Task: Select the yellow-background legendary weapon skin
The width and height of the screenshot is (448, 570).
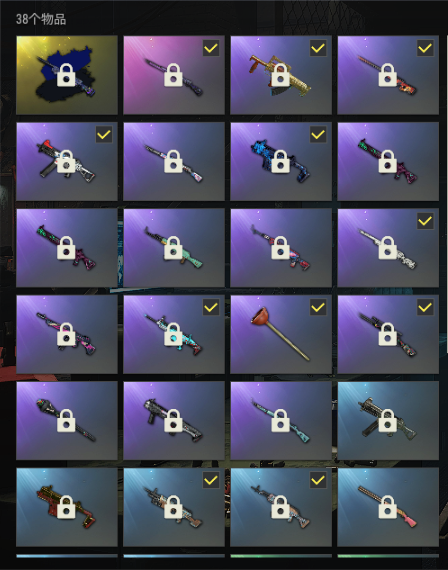Action: click(x=67, y=75)
